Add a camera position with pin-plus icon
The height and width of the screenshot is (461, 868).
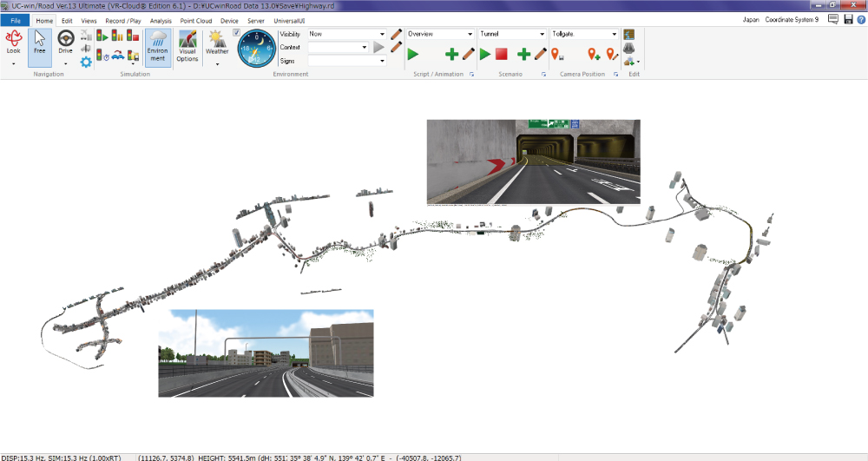pos(594,54)
